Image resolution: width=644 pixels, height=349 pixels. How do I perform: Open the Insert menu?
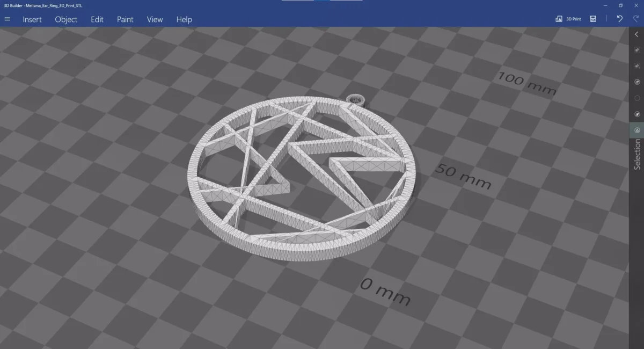tap(32, 19)
